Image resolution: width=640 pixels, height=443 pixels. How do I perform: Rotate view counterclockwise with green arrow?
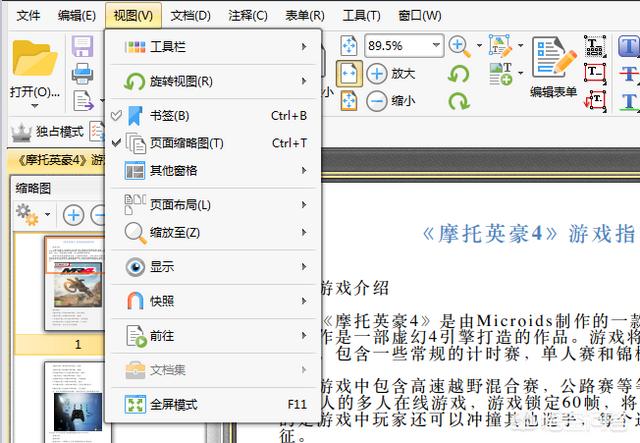coord(459,74)
